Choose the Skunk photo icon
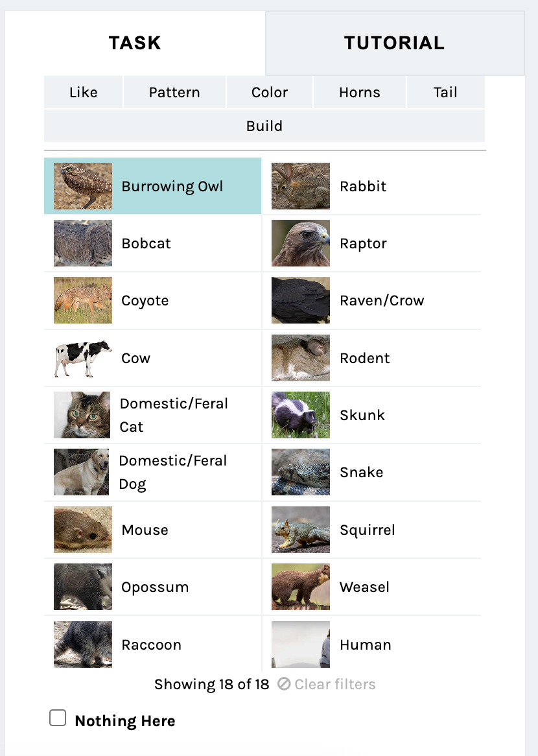The height and width of the screenshot is (756, 538). pyautogui.click(x=301, y=415)
